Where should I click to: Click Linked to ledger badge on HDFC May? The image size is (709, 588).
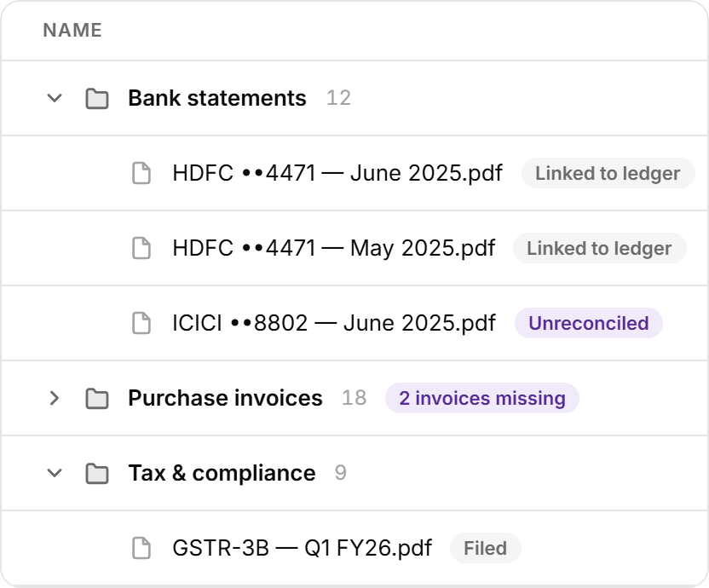click(x=599, y=248)
